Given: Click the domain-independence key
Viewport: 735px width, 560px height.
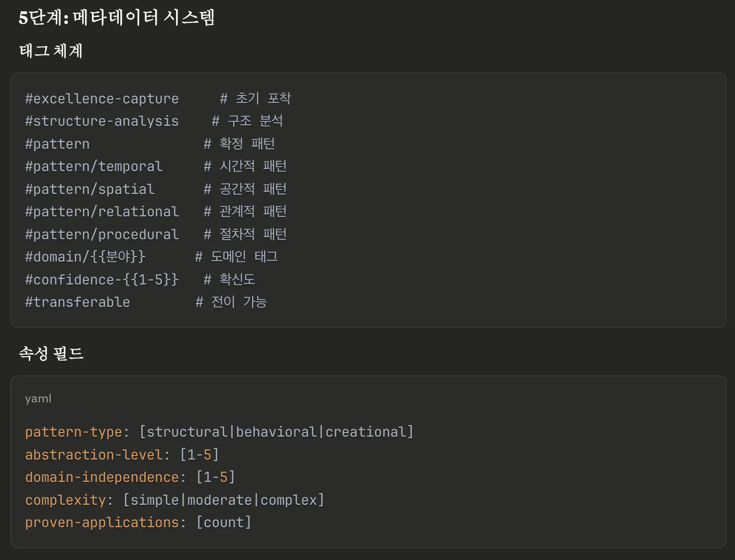Looking at the screenshot, I should tap(102, 477).
